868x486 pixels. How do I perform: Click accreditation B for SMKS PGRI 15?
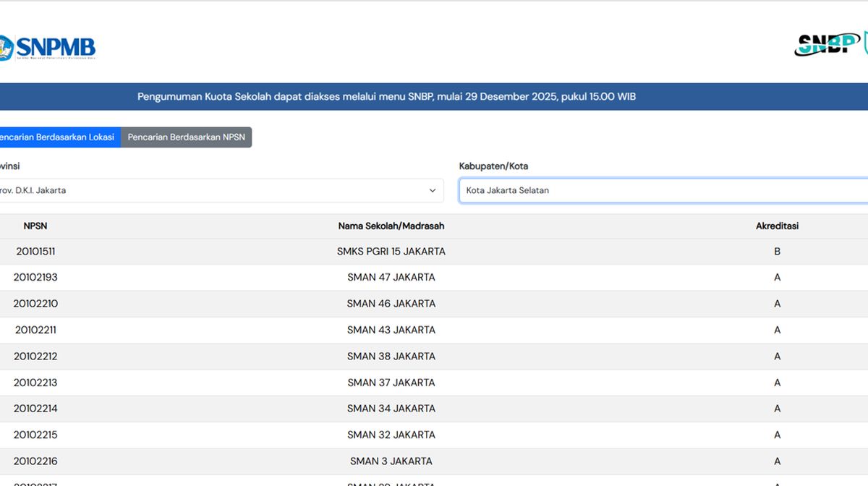[778, 252]
